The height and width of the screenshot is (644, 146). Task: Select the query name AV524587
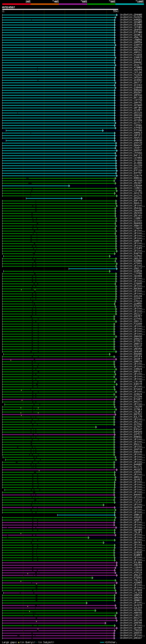click(x=8, y=7)
